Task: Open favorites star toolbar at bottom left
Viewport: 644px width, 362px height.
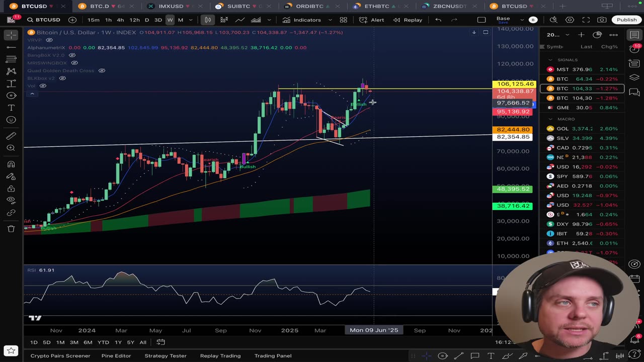Action: click(11, 351)
